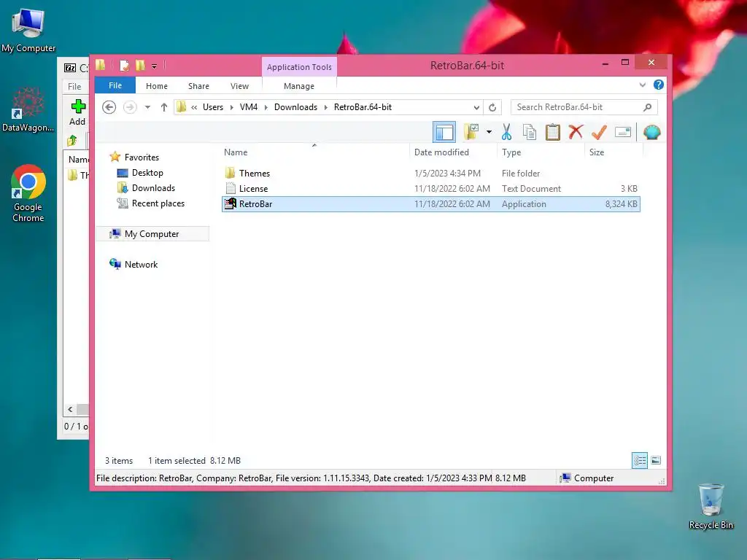Cut selected file with scissors icon
Image resolution: width=747 pixels, height=560 pixels.
tap(506, 132)
